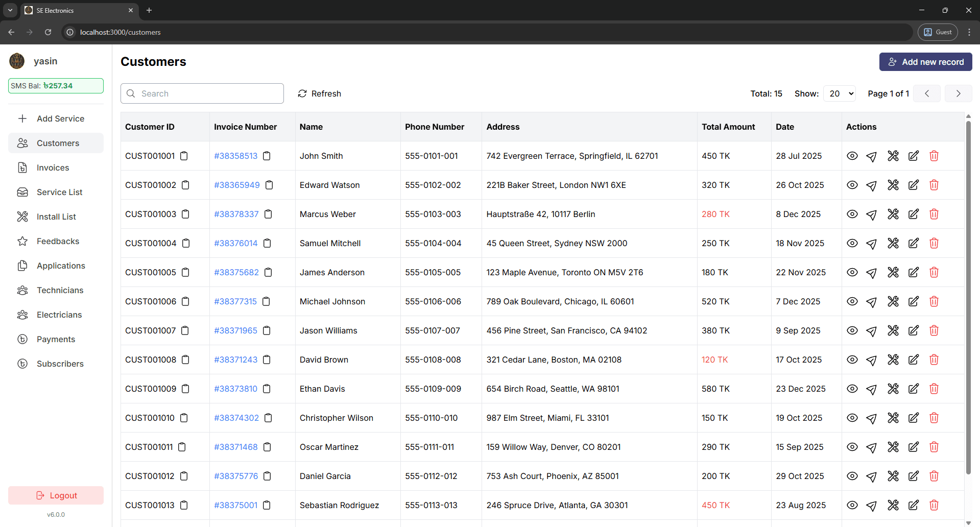
Task: Edit James Anderson's customer record
Action: [x=913, y=272]
